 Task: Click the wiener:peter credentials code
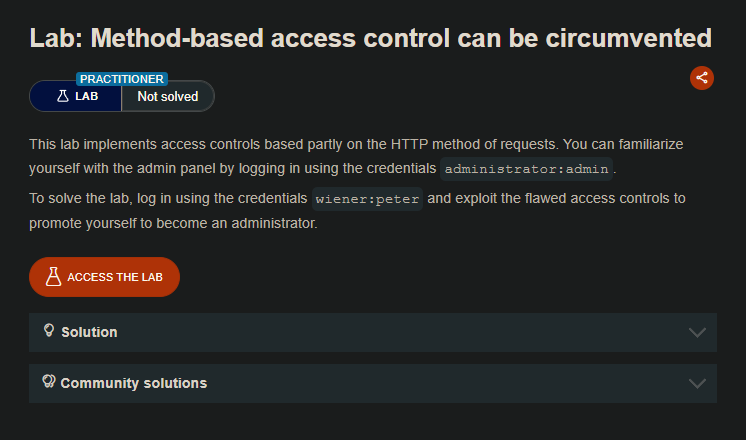coord(368,198)
